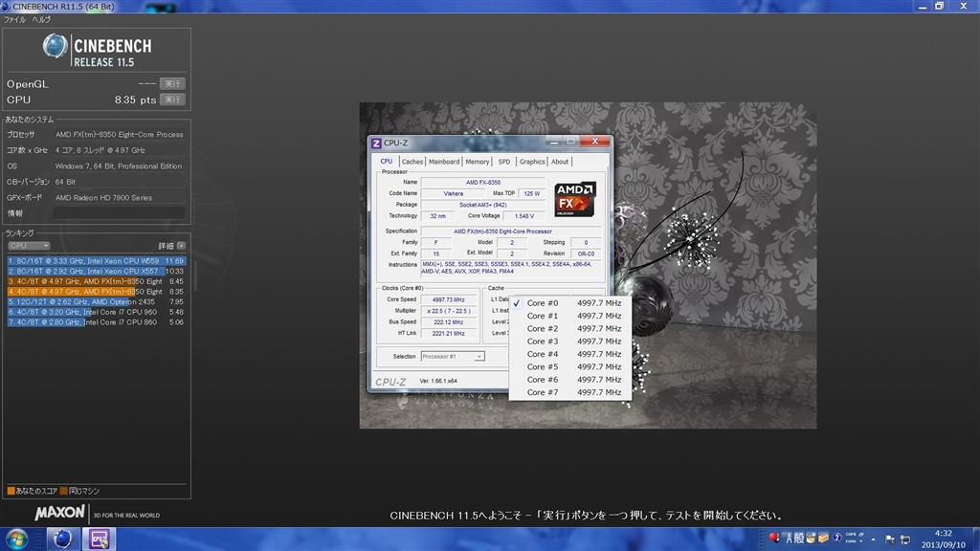Click the brown 同じマシン legend swatch

click(x=64, y=491)
